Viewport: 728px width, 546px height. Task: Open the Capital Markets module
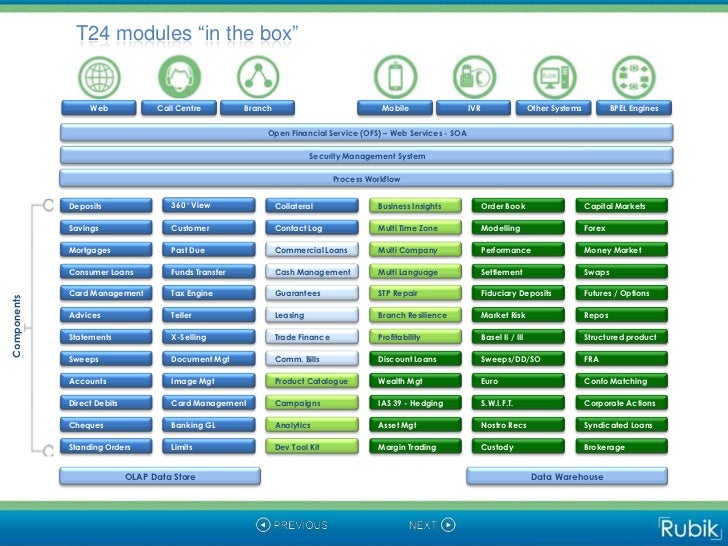click(622, 206)
